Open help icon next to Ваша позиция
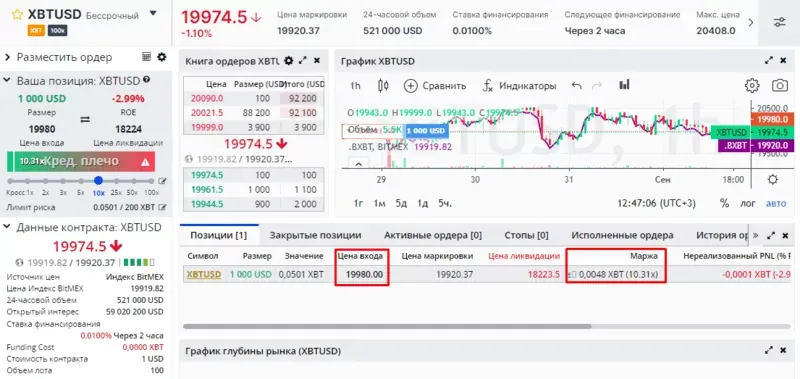The image size is (800, 379). [x=147, y=80]
